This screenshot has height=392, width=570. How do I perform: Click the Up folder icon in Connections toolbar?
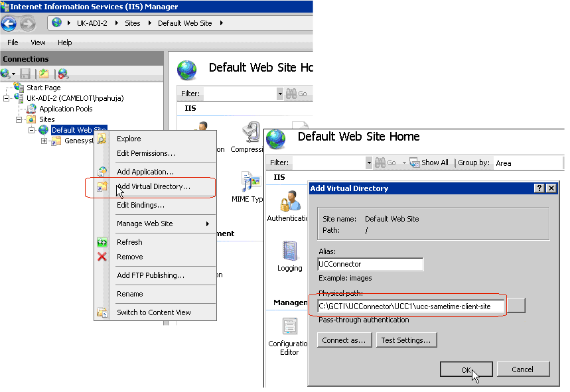(x=44, y=74)
